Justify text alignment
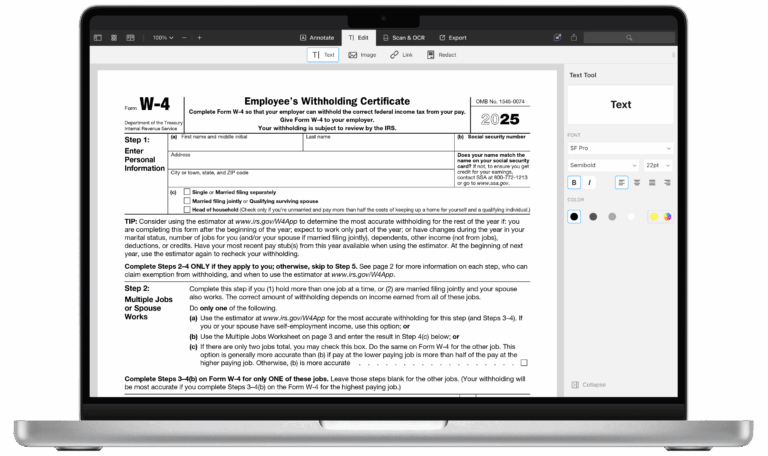Image resolution: width=768 pixels, height=456 pixels. click(x=652, y=183)
